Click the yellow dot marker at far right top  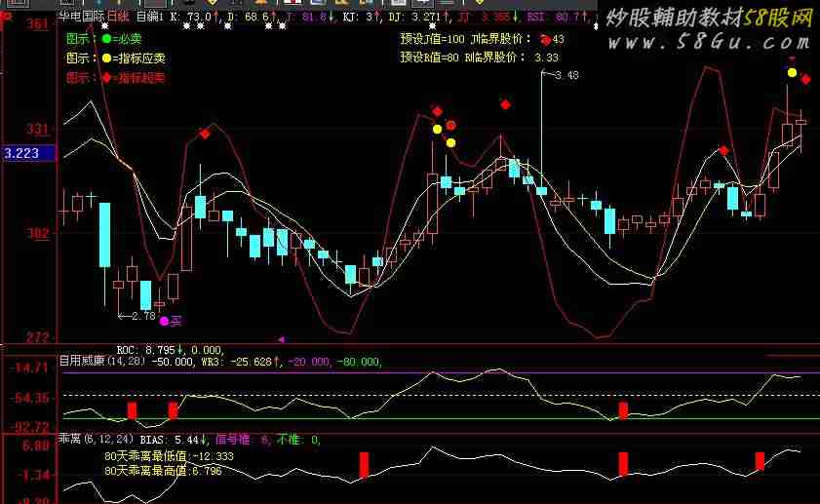[x=792, y=73]
